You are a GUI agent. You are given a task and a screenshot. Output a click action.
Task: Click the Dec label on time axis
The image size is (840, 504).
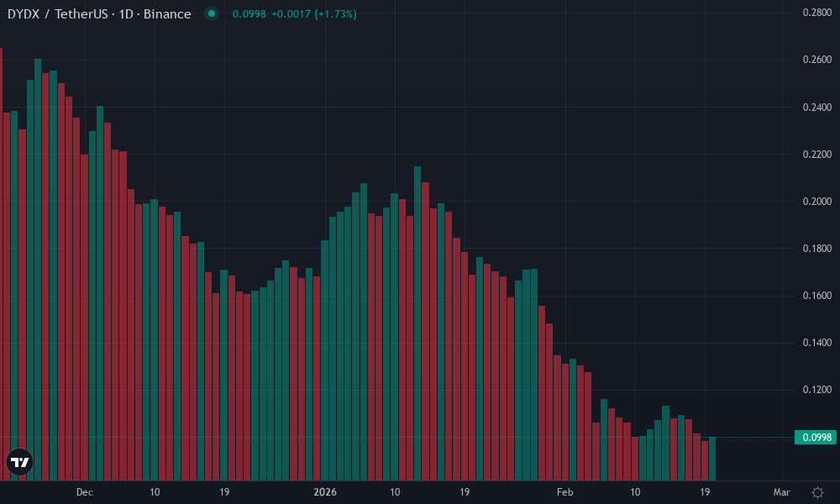pyautogui.click(x=85, y=492)
